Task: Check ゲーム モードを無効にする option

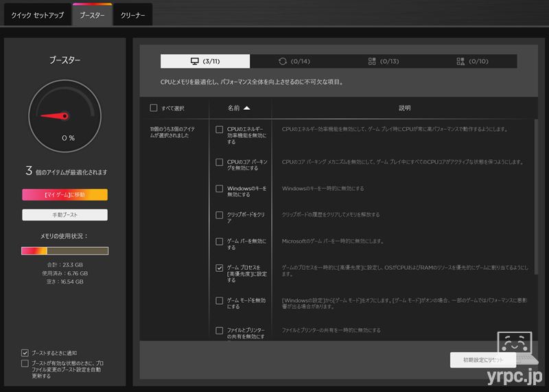Action: point(219,301)
